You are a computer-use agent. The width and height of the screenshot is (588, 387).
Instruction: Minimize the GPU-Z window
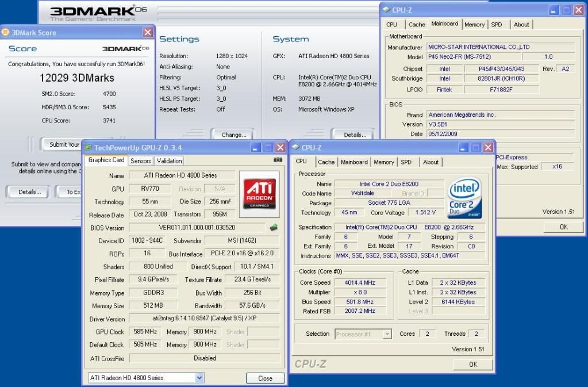[255, 147]
